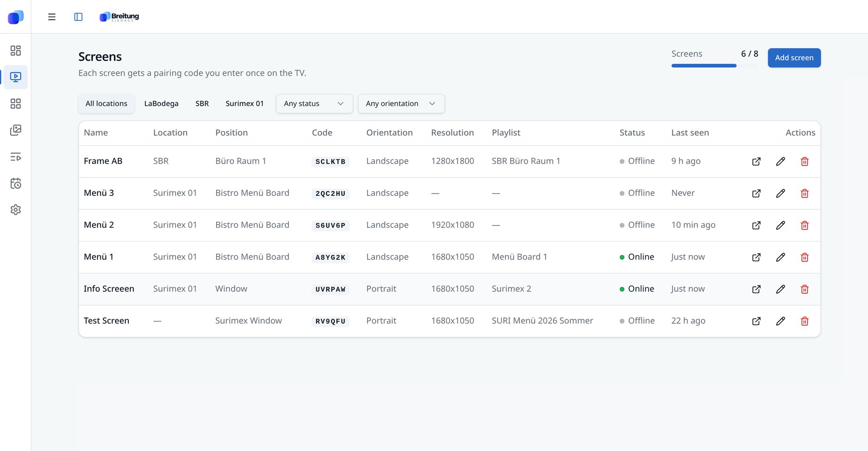Click the Online status of Menü 1
Image resolution: width=868 pixels, height=451 pixels.
point(637,257)
